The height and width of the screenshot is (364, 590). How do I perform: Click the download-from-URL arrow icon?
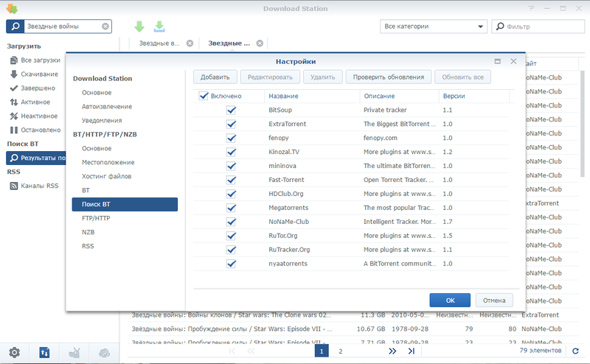pos(159,27)
